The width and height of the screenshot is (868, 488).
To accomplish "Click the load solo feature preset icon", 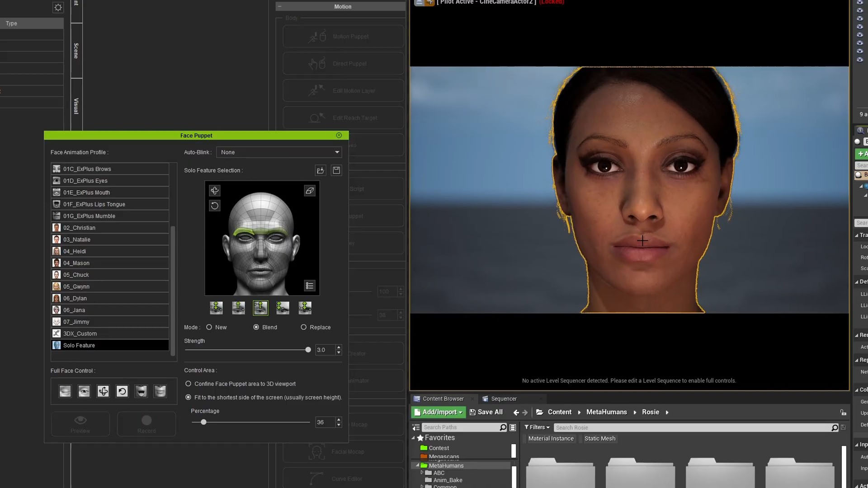I will click(x=321, y=170).
